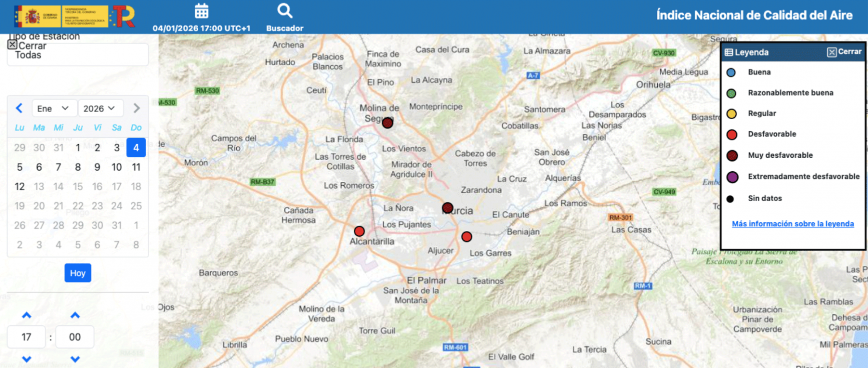Click the Lu weekday header

tap(20, 128)
